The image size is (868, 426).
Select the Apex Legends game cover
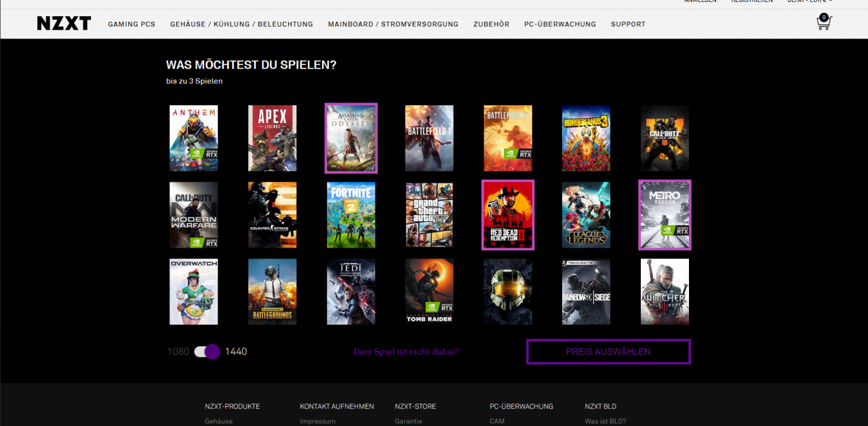[273, 138]
